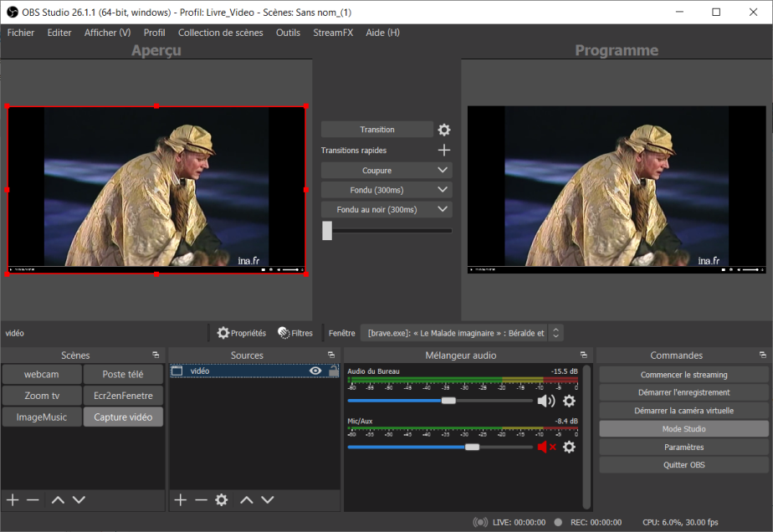
Task: Click Commencer le streaming
Action: (683, 375)
